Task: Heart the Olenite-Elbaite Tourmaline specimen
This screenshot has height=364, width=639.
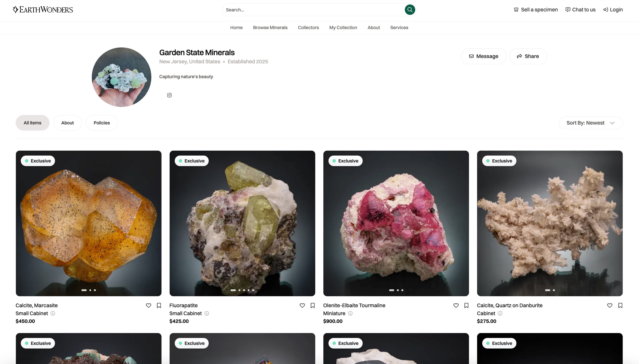Action: click(x=456, y=306)
